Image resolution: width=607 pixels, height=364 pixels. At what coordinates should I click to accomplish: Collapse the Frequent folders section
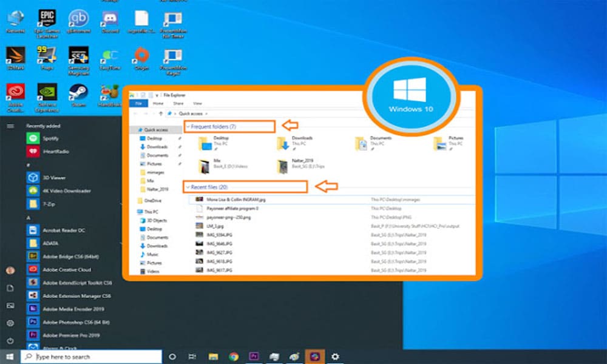[x=188, y=127]
